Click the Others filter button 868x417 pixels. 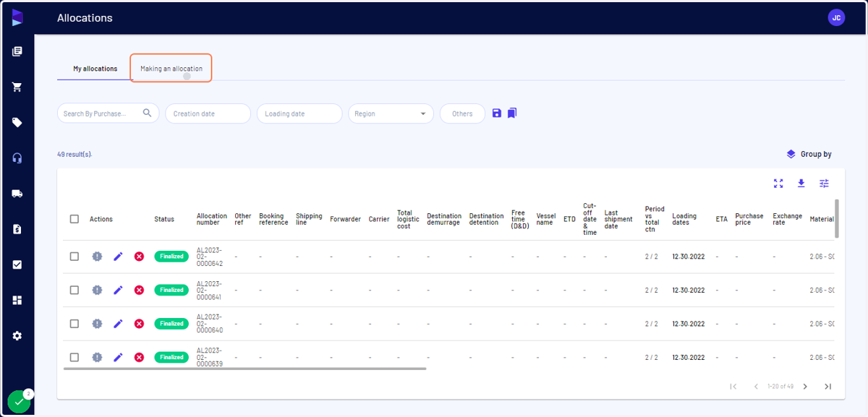(462, 113)
